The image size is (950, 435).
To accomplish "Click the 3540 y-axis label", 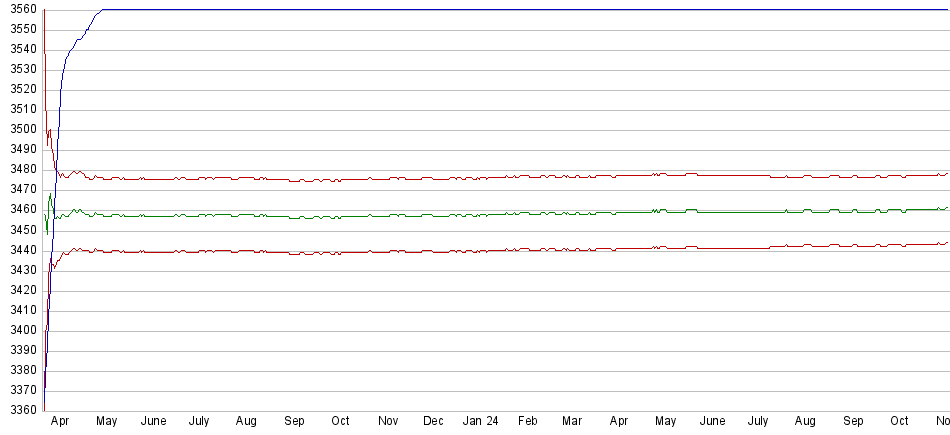I will point(20,50).
